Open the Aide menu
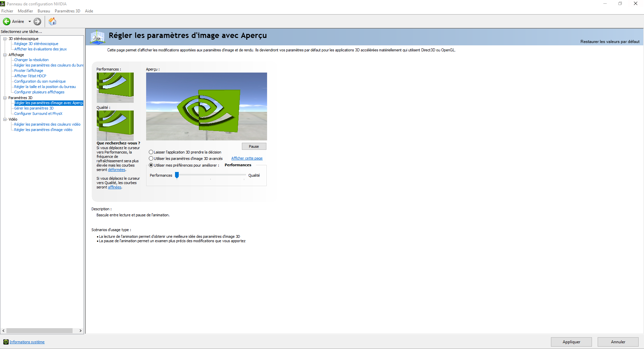The height and width of the screenshot is (349, 644). coord(89,11)
